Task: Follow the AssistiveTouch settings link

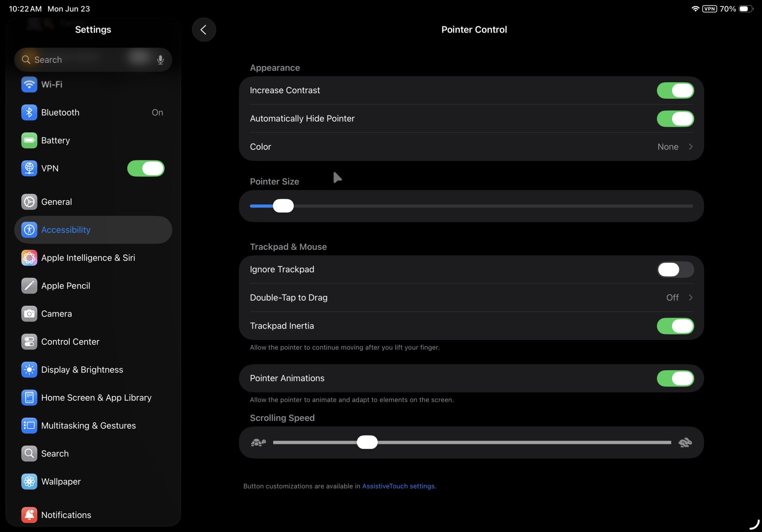Action: [x=398, y=486]
